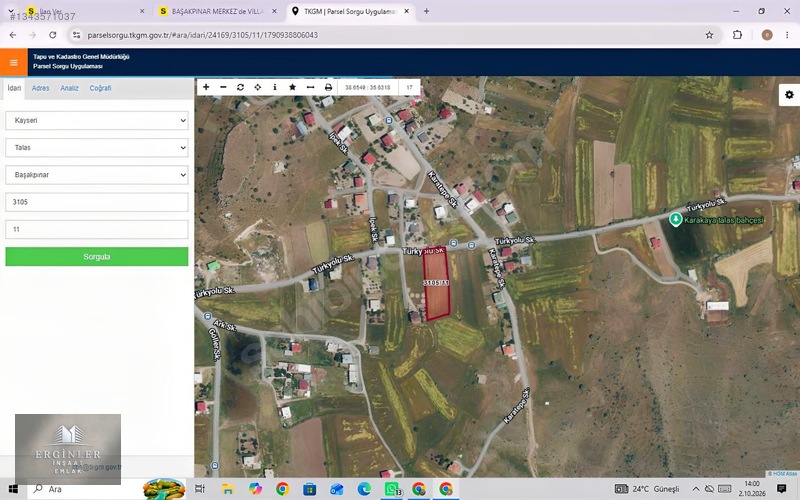This screenshot has height=500, width=800.
Task: Click the locate-me crosshair icon
Action: 258,87
